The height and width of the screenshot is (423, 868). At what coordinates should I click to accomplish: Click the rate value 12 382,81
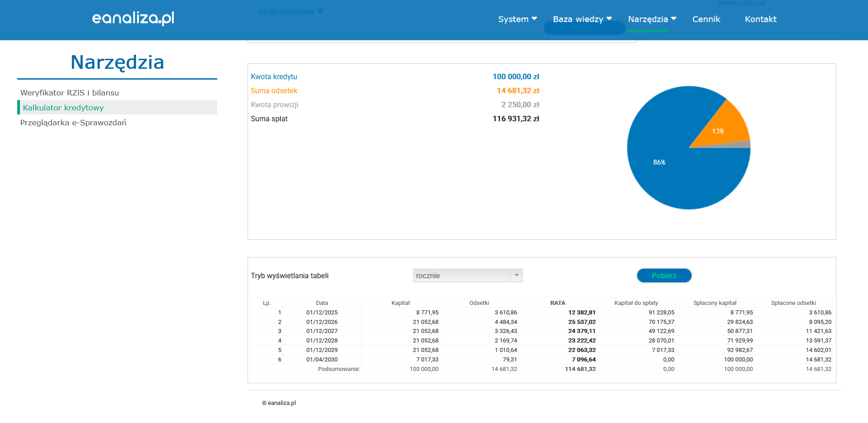582,313
